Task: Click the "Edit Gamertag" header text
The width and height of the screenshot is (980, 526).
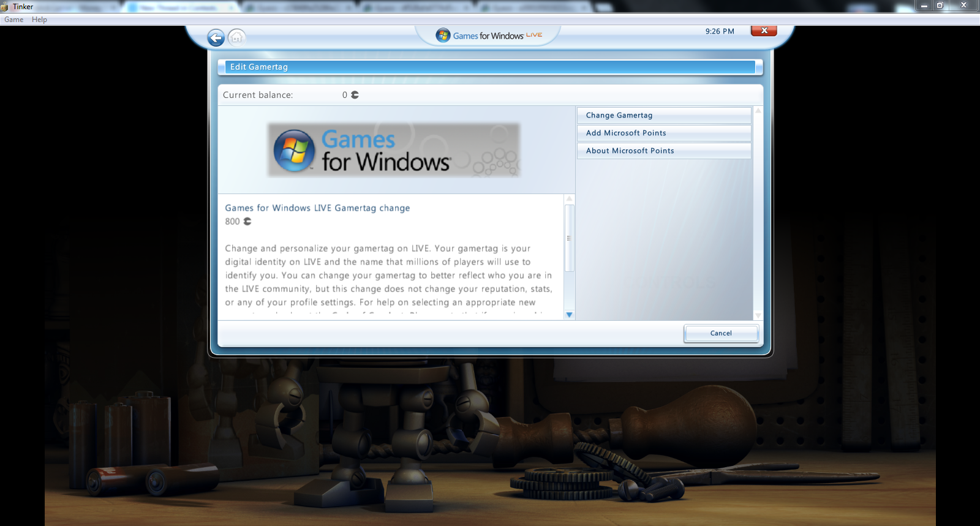Action: pos(259,67)
